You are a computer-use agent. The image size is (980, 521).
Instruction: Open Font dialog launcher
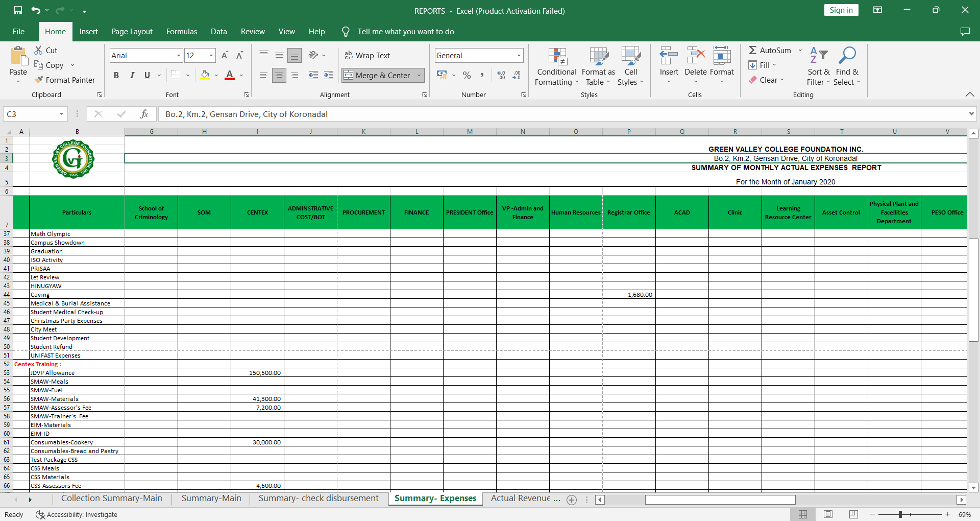click(x=247, y=94)
